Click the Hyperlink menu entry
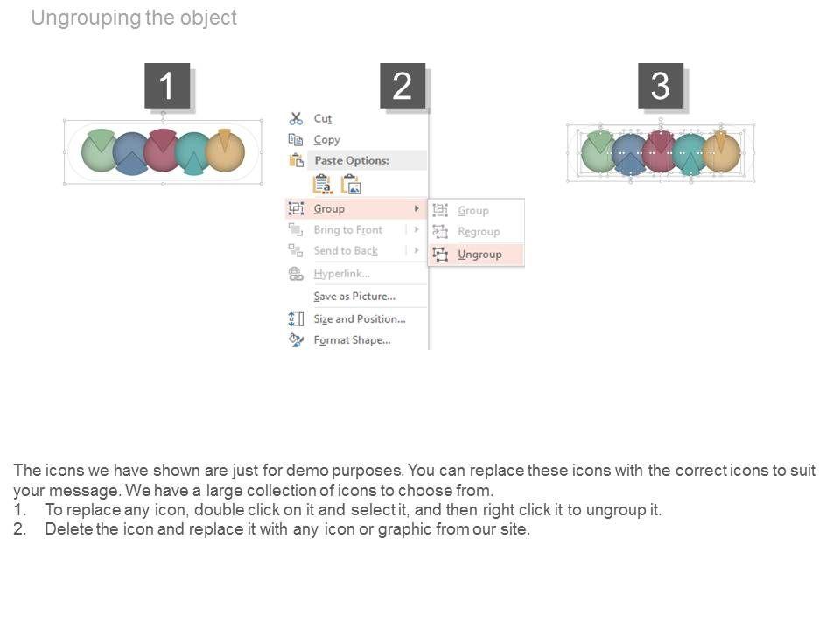Viewport: 840px width, 630px height. 341,274
